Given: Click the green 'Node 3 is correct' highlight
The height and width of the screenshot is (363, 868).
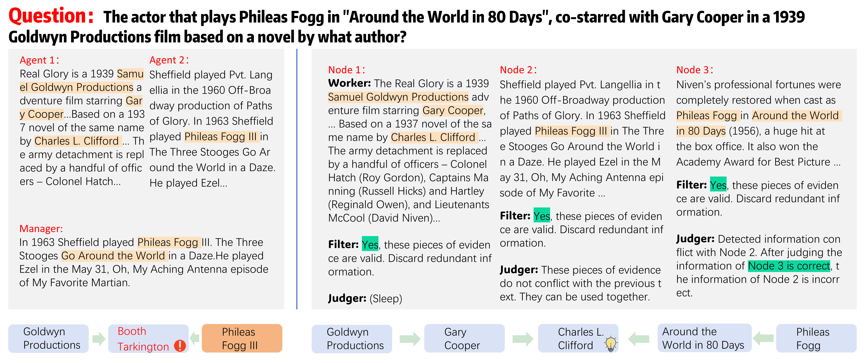Looking at the screenshot, I should pos(789,266).
